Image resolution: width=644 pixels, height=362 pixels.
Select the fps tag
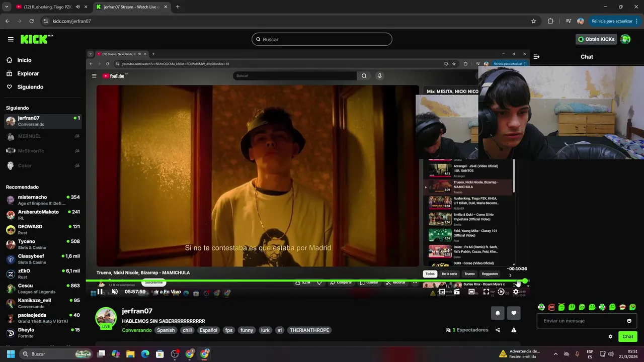(229, 330)
